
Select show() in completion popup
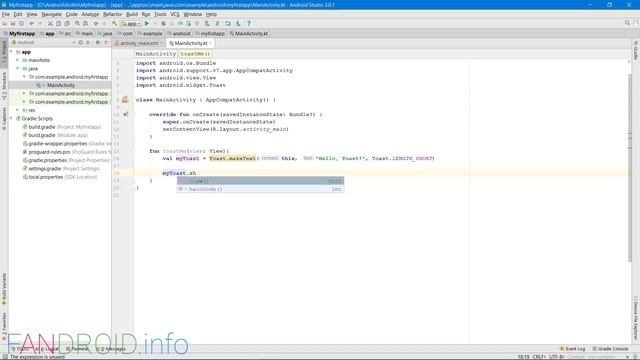[260, 181]
